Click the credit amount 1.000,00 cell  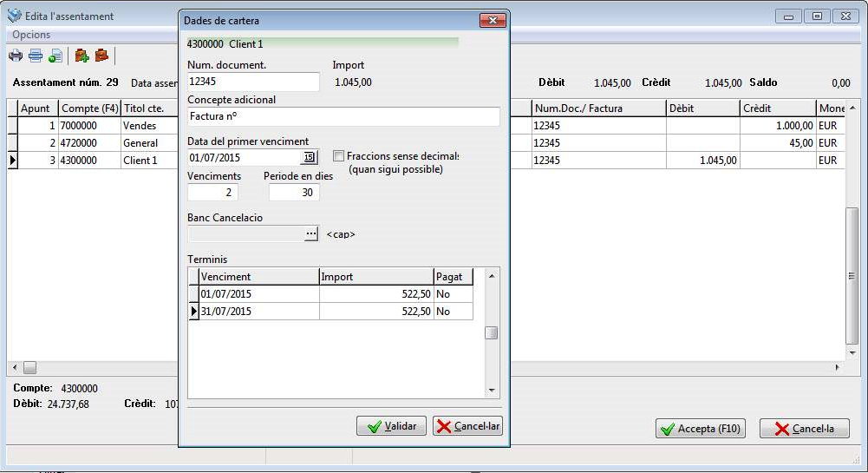[778, 126]
